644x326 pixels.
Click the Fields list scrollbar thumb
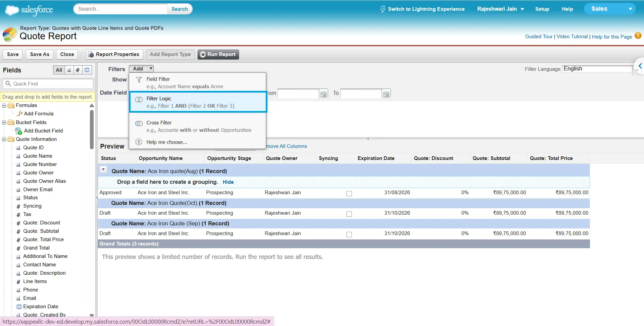point(92,129)
